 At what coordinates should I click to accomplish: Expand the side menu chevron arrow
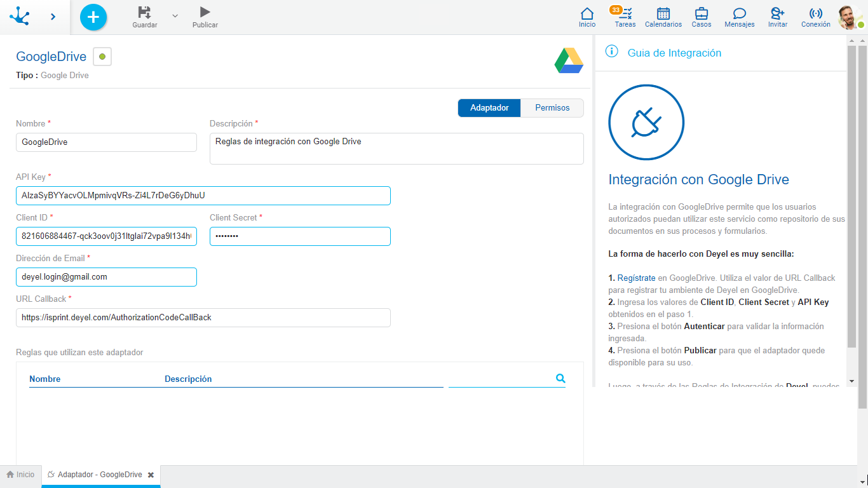(53, 17)
